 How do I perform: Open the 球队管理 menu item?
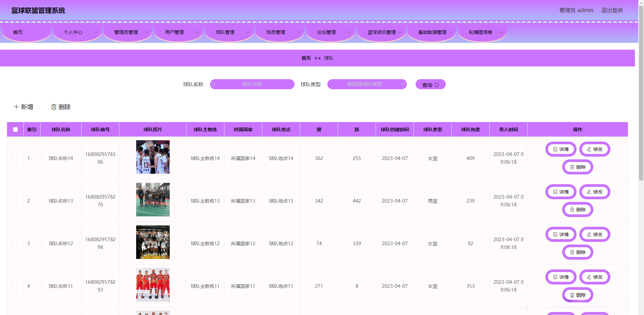point(229,32)
